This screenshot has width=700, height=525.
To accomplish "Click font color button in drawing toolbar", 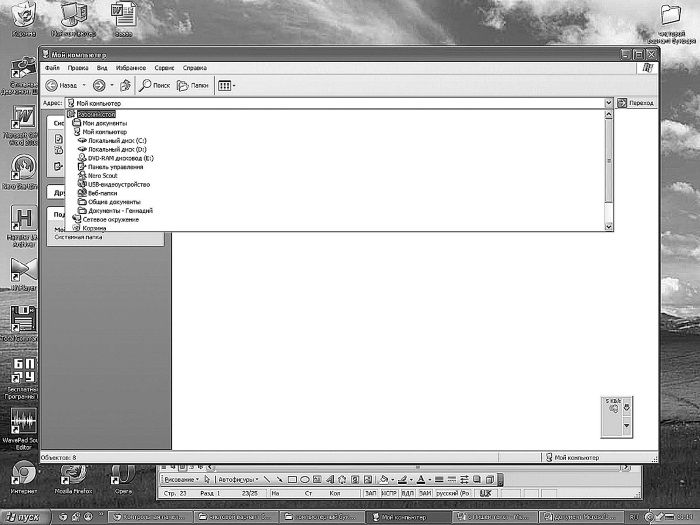I will pos(422,480).
